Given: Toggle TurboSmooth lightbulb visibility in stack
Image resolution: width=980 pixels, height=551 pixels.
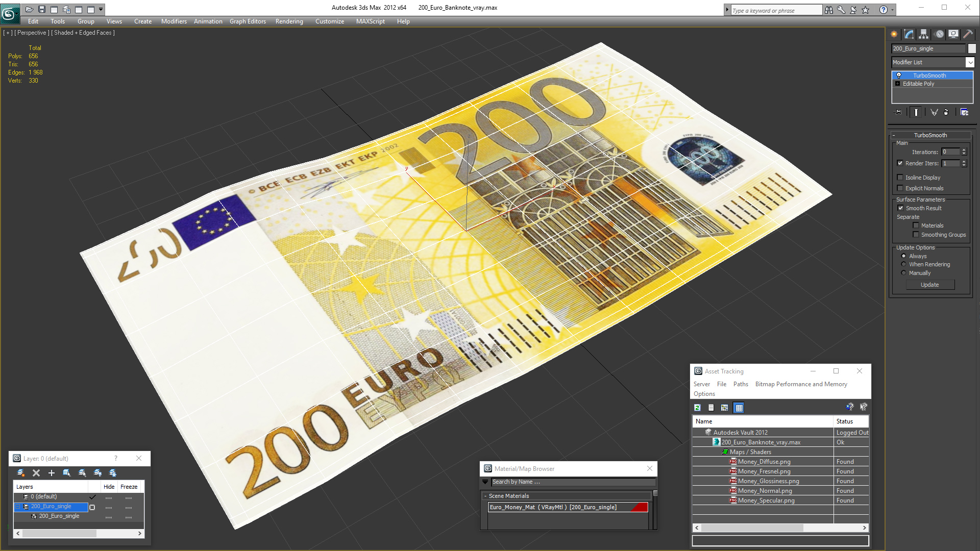Looking at the screenshot, I should pyautogui.click(x=899, y=76).
